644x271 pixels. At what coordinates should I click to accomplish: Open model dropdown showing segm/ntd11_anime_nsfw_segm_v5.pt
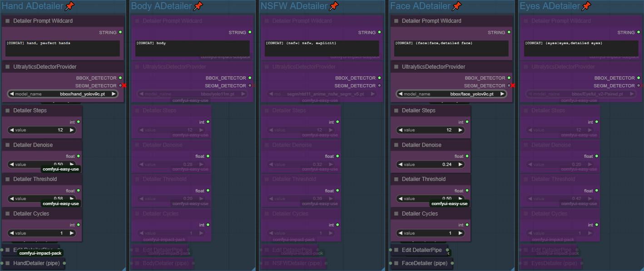click(x=322, y=94)
